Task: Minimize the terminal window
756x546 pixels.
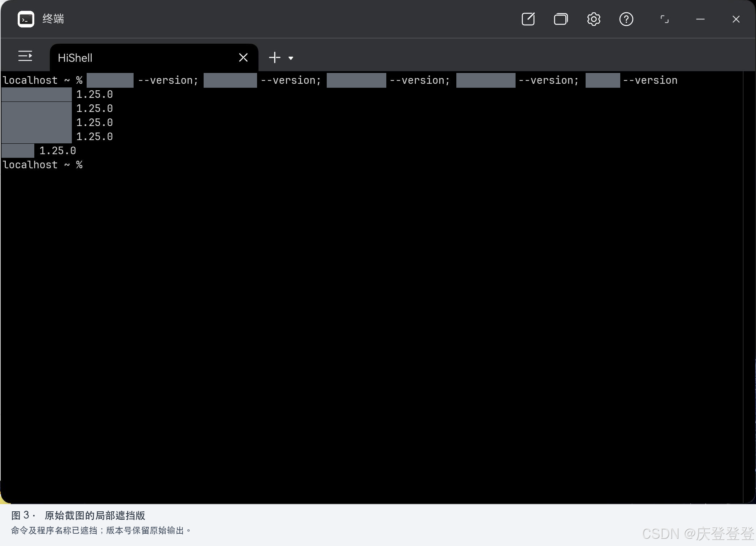Action: click(x=700, y=19)
